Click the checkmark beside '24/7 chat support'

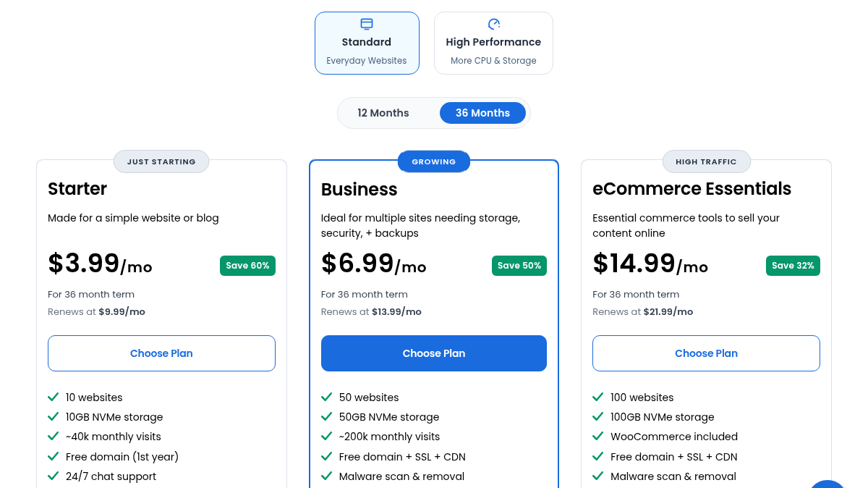(53, 476)
